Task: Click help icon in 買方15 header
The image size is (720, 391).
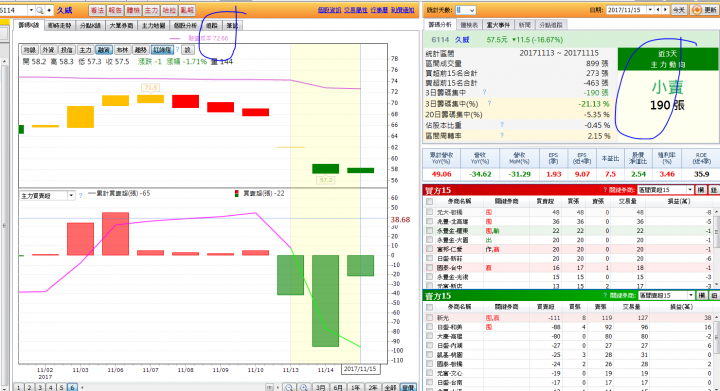Action: [605, 190]
